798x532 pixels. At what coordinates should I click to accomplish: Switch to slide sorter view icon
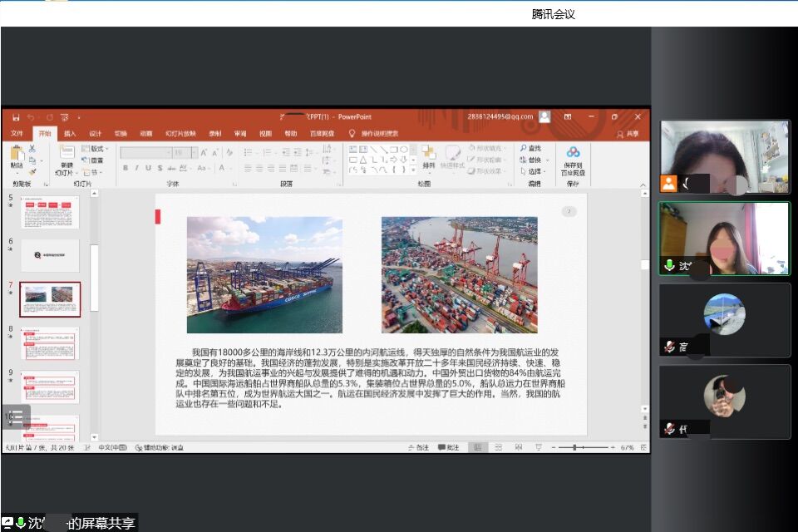tap(498, 447)
